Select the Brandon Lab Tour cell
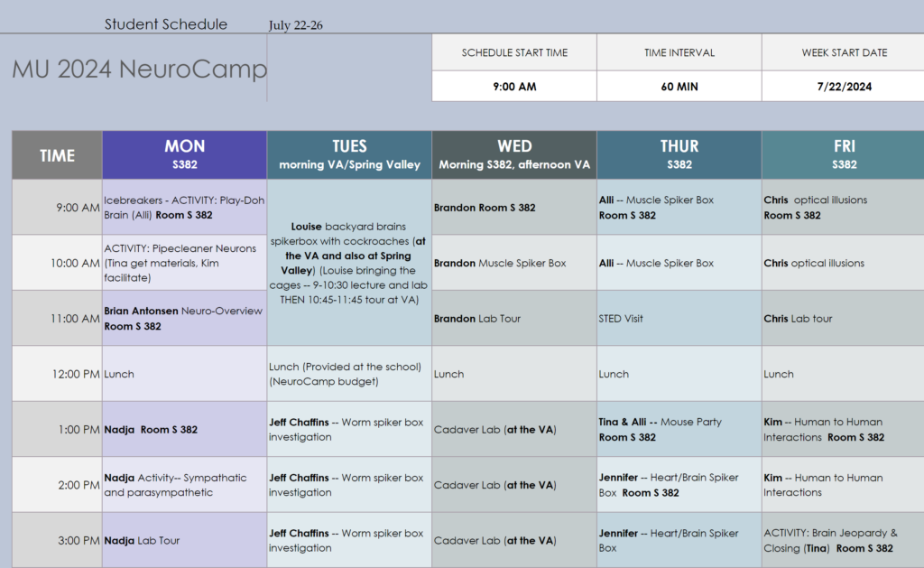The width and height of the screenshot is (924, 568). tap(513, 318)
